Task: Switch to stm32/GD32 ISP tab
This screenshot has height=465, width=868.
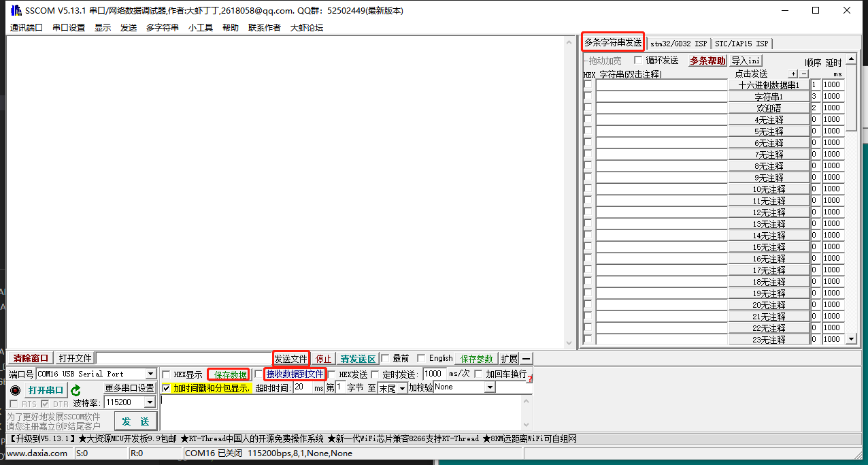Action: pos(678,44)
